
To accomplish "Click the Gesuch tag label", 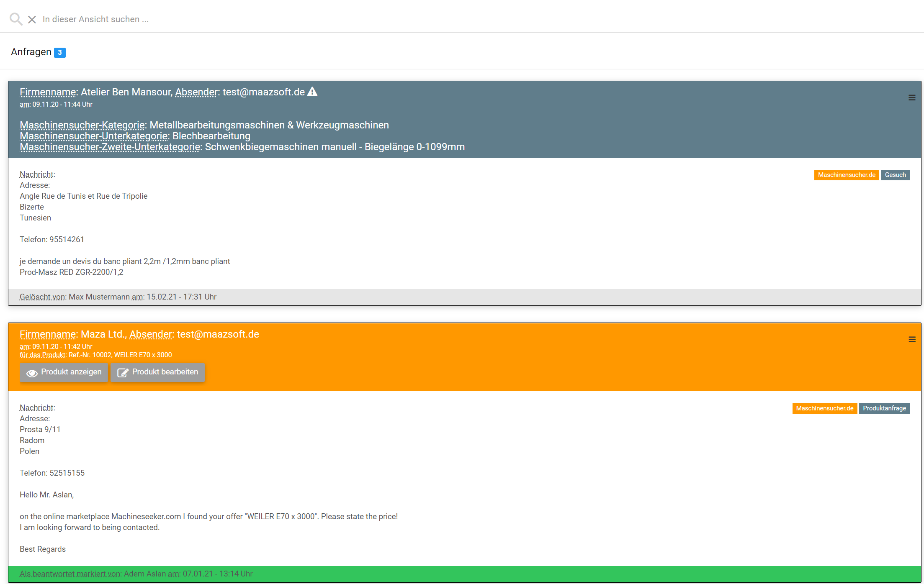I will click(895, 175).
